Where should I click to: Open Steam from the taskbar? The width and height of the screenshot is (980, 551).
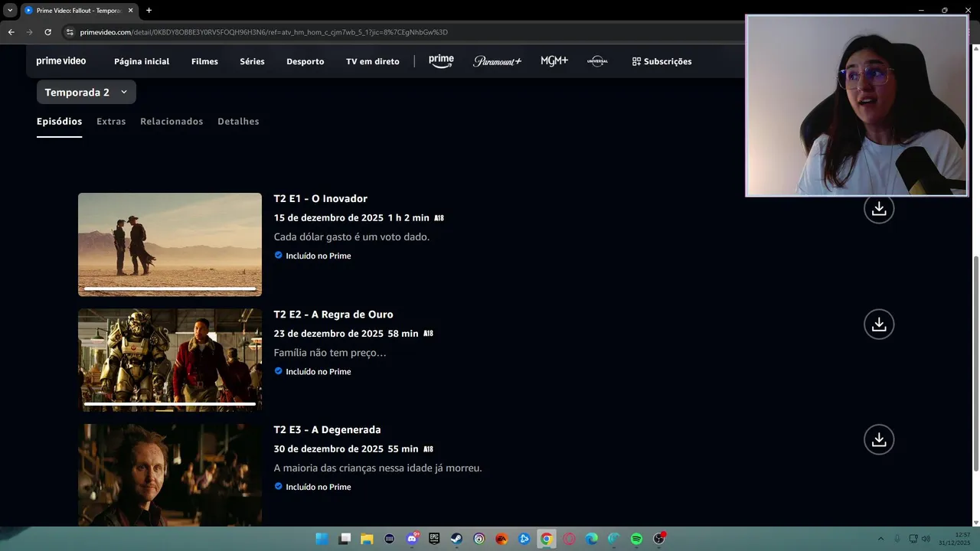pos(456,539)
